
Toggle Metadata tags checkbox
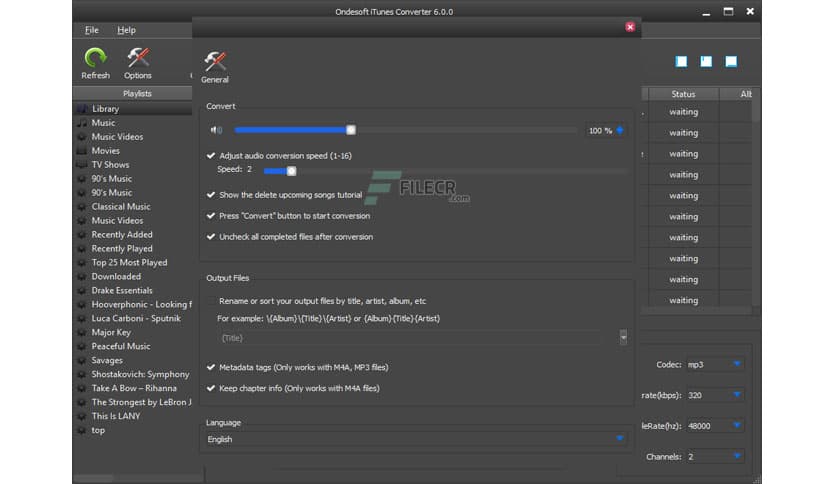211,367
